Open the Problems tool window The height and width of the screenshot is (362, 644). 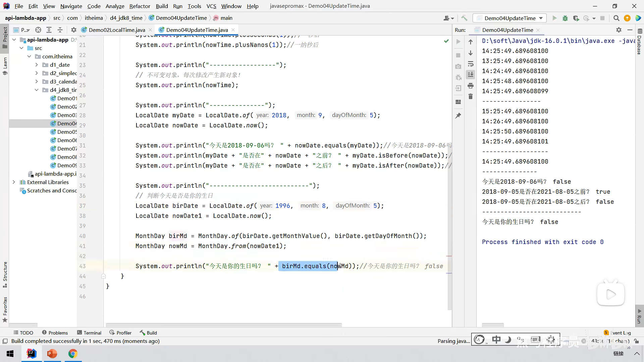55,333
